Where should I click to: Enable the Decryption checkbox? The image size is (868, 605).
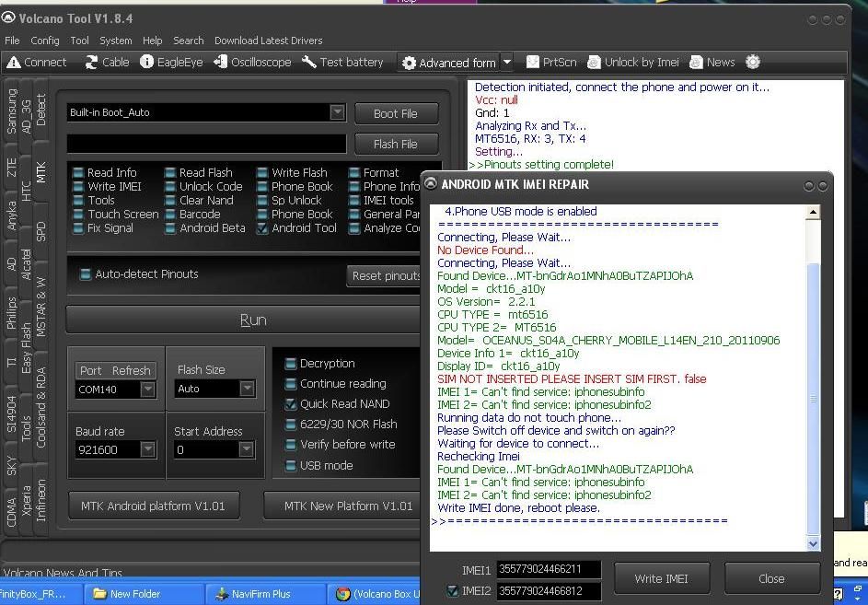291,364
